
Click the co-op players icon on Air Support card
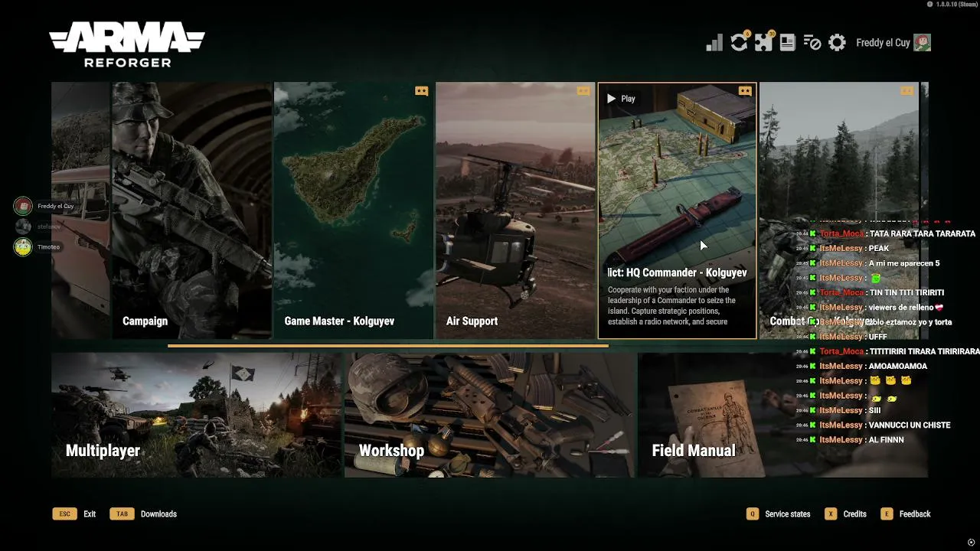(x=583, y=91)
